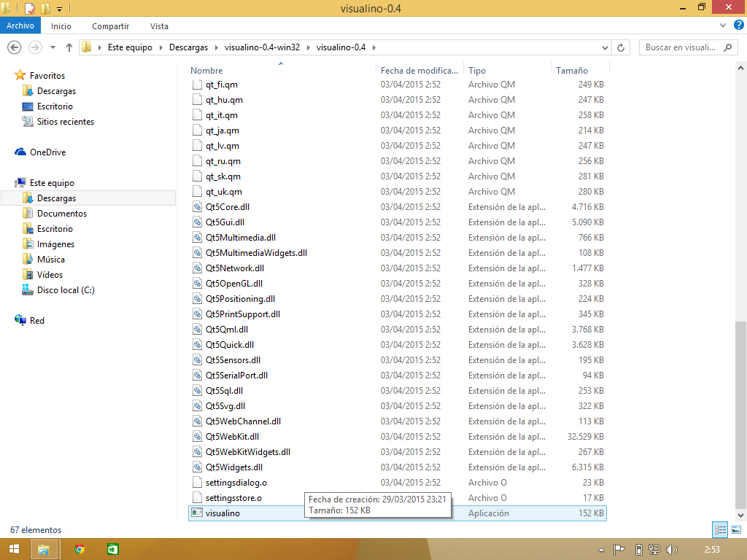Click the vertical scrollbar up arrow
747x560 pixels.
tap(740, 68)
